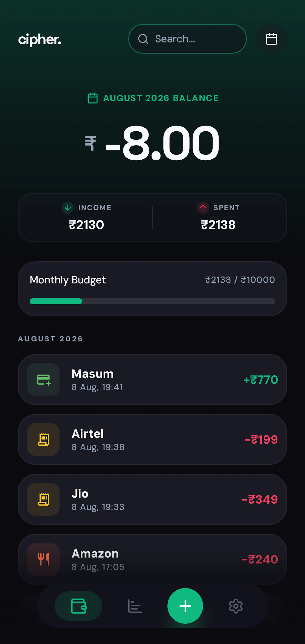The image size is (305, 644).
Task: Open the Masum +₹770 transaction
Action: (x=152, y=379)
